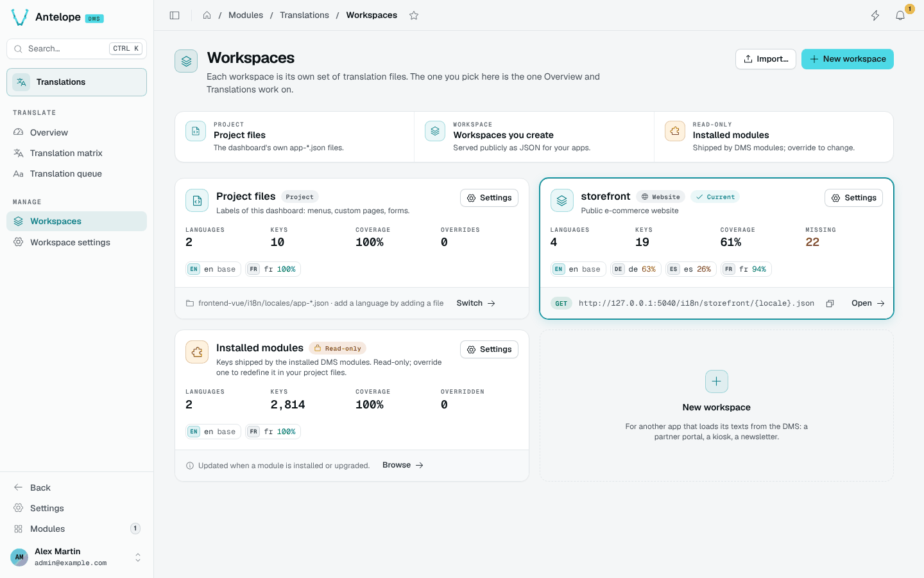Click the Project files card file icon
This screenshot has width=924, height=578.
coord(197,200)
